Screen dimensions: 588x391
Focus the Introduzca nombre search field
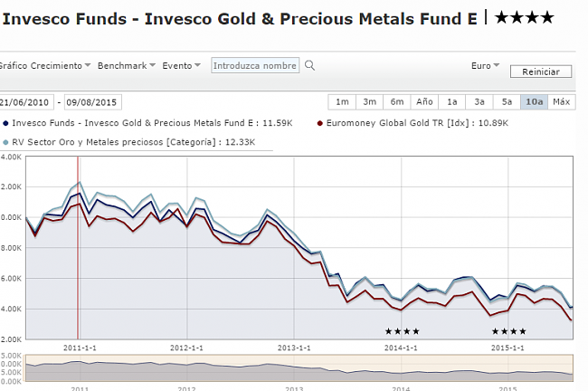click(255, 66)
